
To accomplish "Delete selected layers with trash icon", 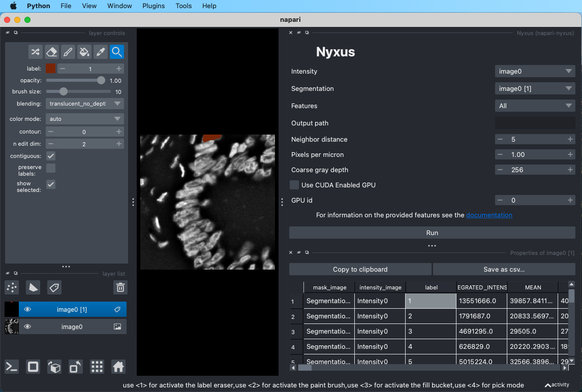I will (120, 287).
